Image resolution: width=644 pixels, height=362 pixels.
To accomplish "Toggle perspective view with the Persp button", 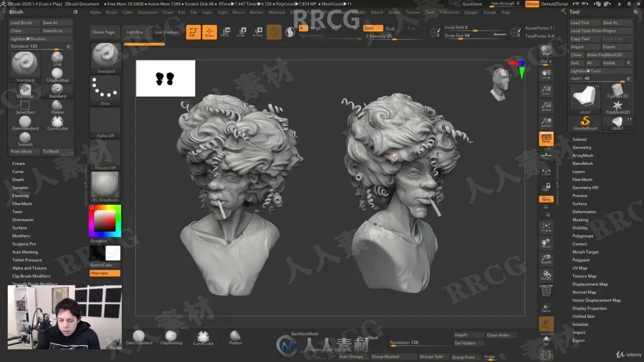I will point(546,139).
